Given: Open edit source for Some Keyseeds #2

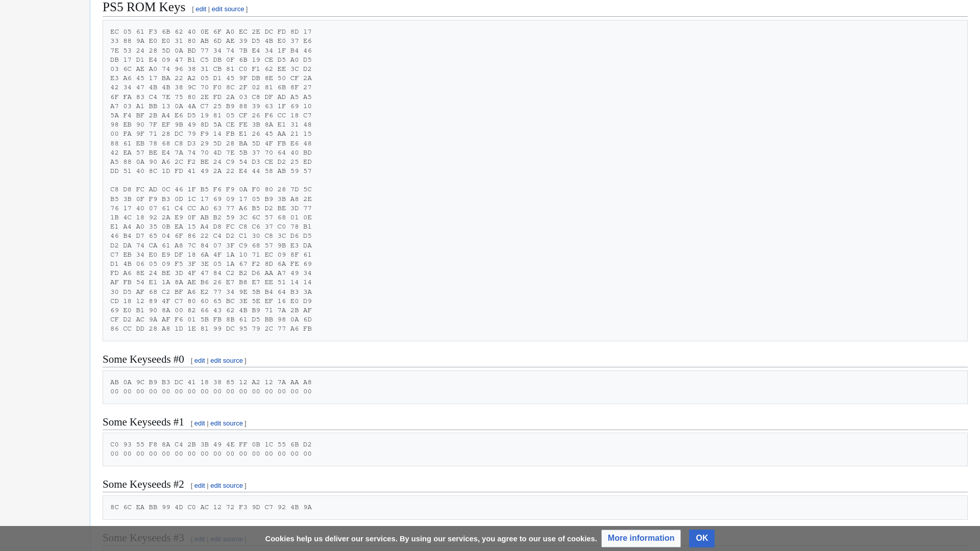Looking at the screenshot, I should pyautogui.click(x=227, y=486).
